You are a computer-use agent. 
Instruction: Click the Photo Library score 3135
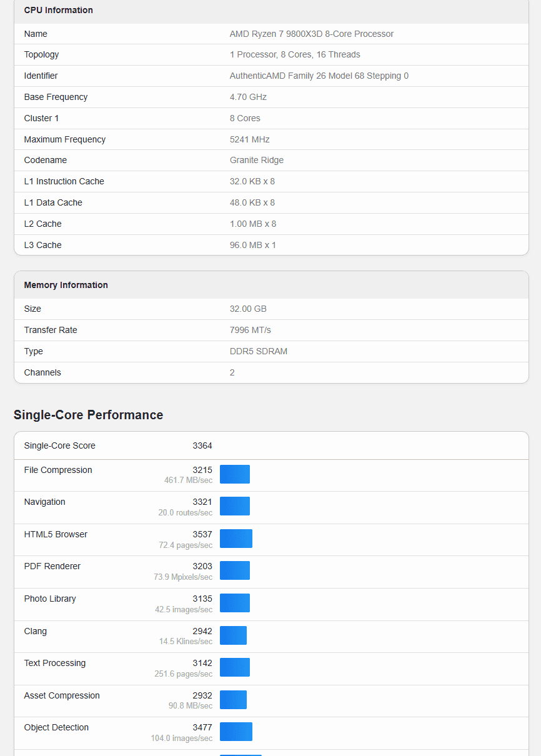[x=202, y=599]
